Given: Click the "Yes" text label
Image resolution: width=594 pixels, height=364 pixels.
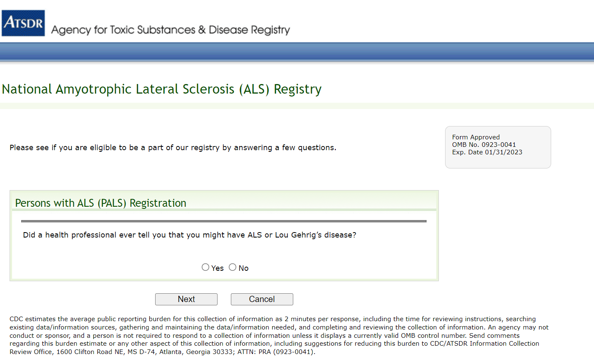Looking at the screenshot, I should (x=218, y=268).
